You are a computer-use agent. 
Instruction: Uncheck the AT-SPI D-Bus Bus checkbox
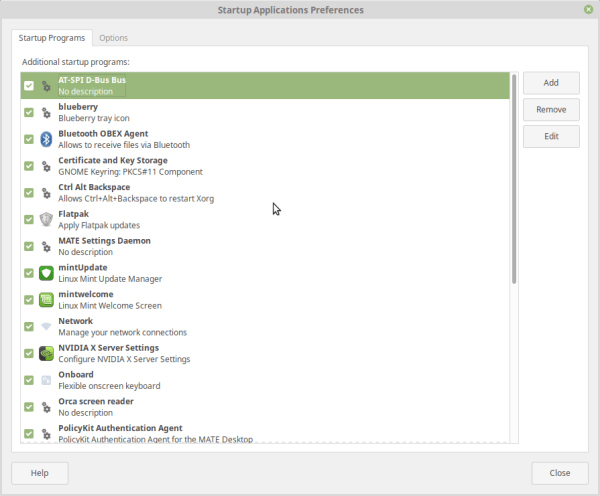[29, 86]
